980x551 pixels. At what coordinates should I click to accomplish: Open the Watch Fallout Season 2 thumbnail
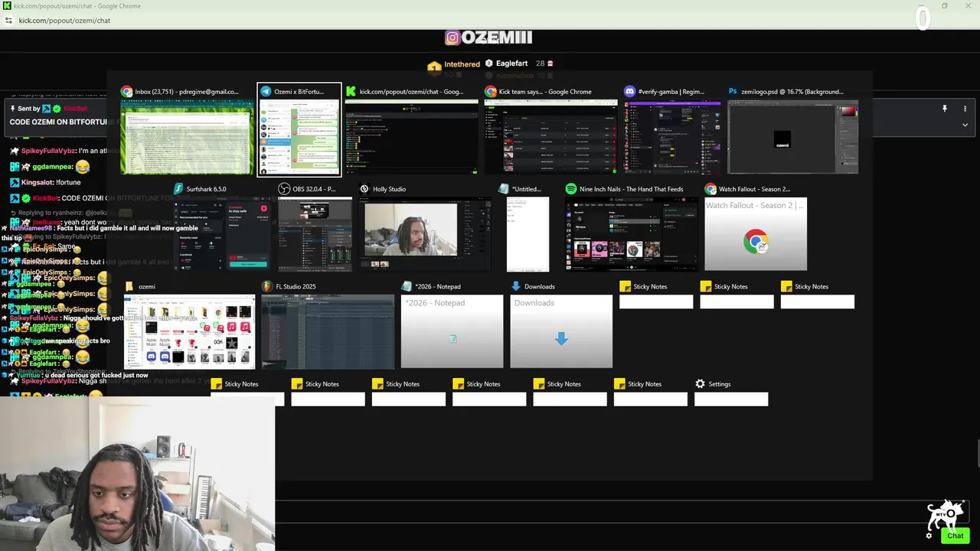pos(756,234)
